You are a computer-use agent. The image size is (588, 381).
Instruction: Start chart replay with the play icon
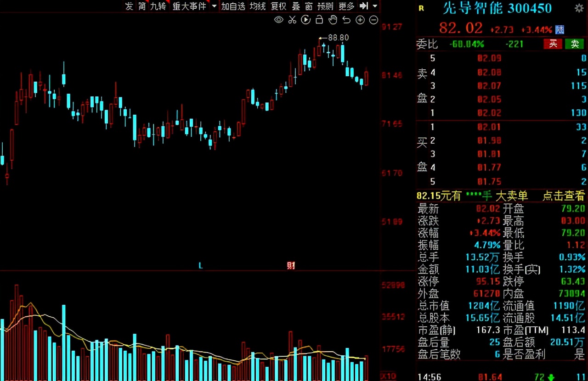pyautogui.click(x=305, y=20)
